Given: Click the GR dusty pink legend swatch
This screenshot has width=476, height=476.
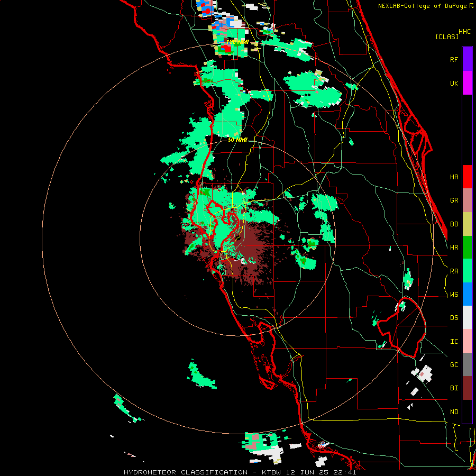Looking at the screenshot, I should [467, 200].
